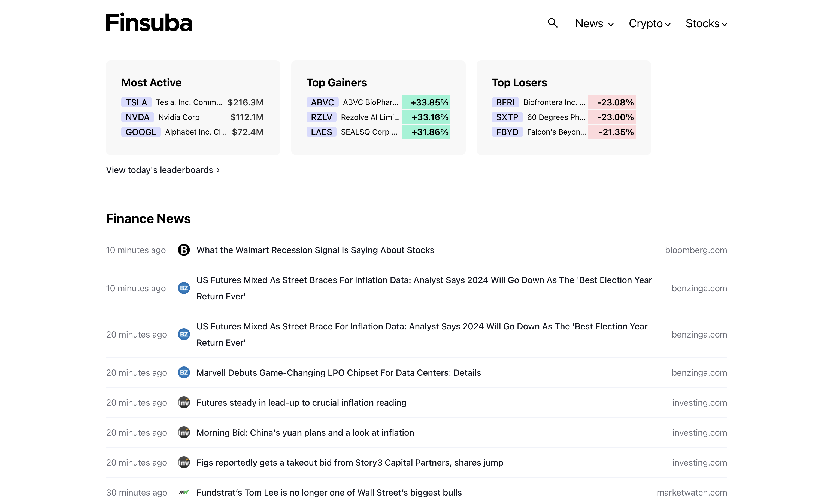Click the -21.35% loss value
The image size is (818, 504).
click(x=612, y=132)
